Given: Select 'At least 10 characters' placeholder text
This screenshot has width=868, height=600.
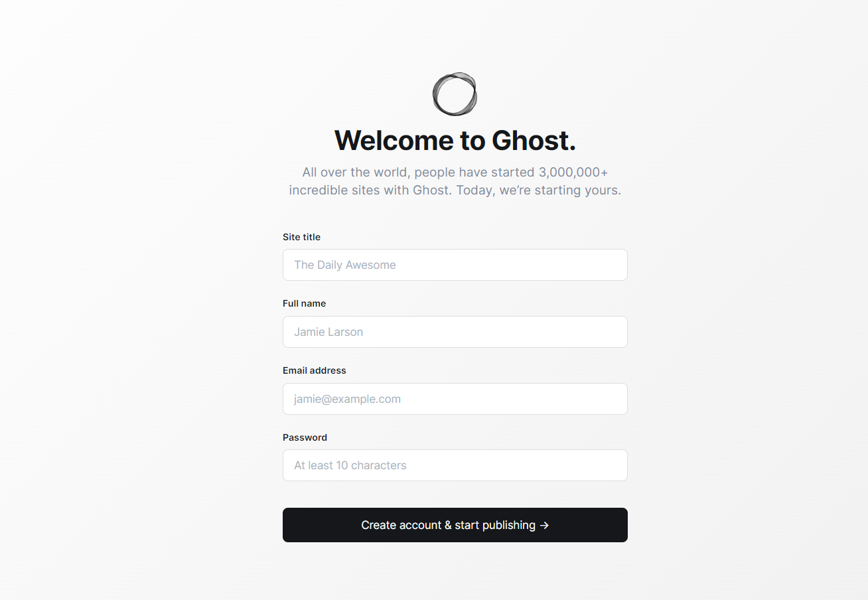Looking at the screenshot, I should 350,465.
